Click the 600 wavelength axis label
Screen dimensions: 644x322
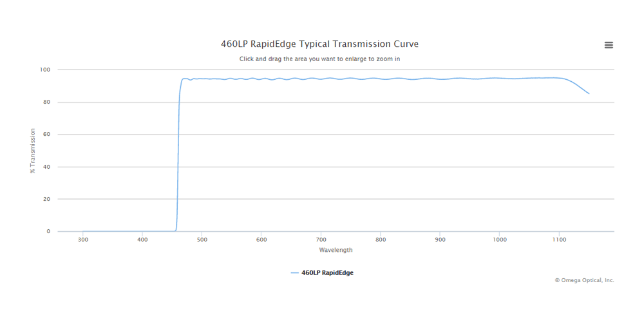tap(261, 239)
